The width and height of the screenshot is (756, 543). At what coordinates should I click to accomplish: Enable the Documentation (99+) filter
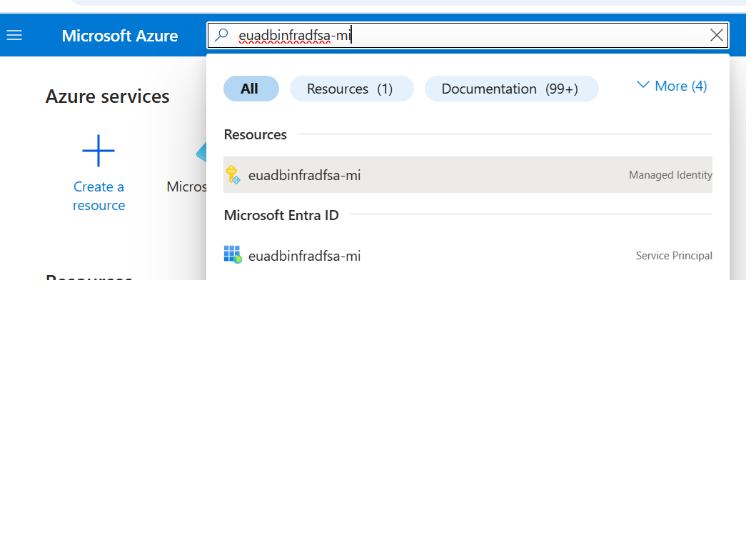tap(511, 88)
